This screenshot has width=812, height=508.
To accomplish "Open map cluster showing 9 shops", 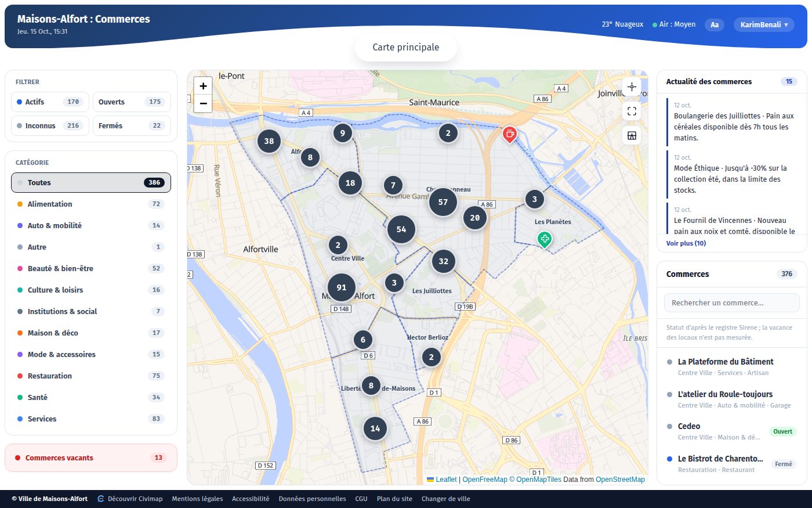I will (343, 133).
